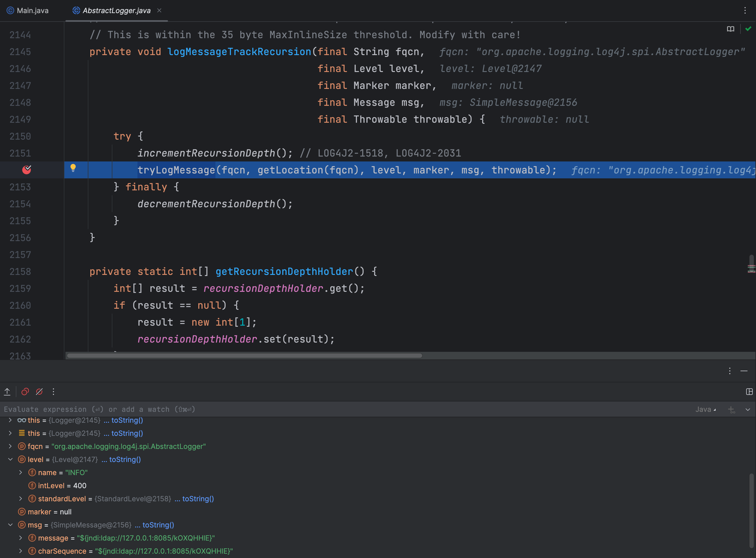756x558 pixels.
Task: Click the variables panel vertical scrollbar
Action: coord(751,511)
